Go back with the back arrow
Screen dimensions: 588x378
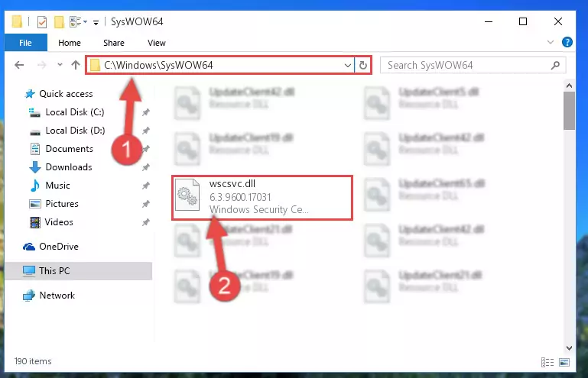[x=19, y=65]
